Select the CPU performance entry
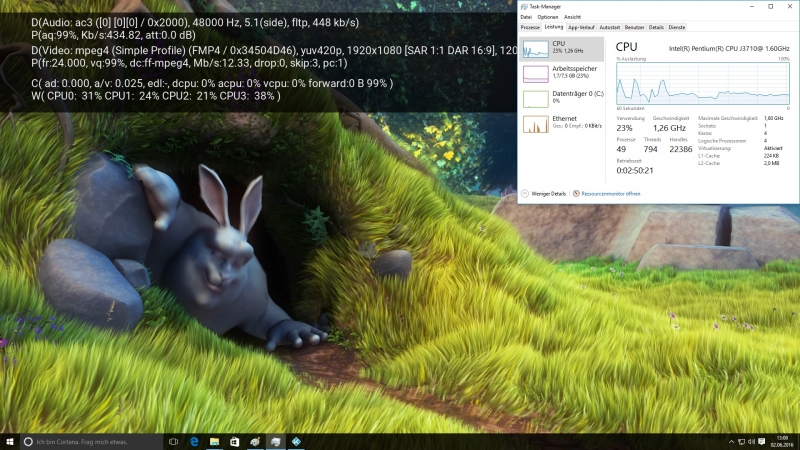Screen dimensions: 800x450 (x=562, y=49)
